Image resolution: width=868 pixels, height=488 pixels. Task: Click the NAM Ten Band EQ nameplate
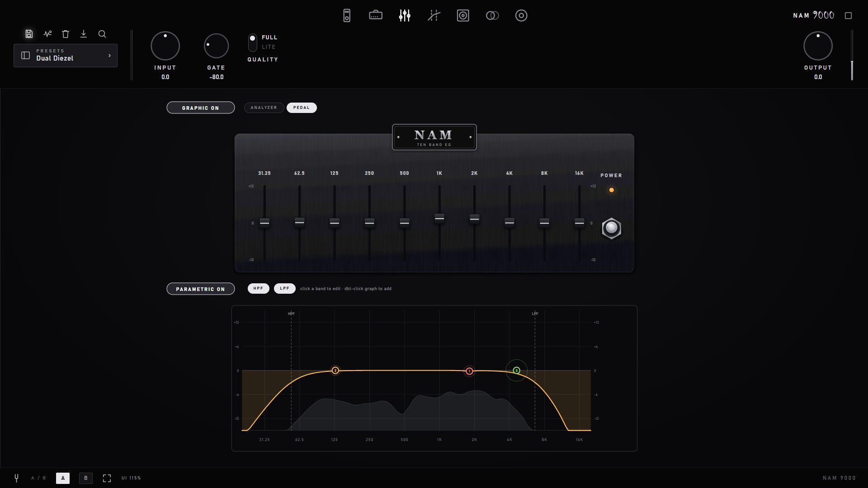(x=434, y=137)
